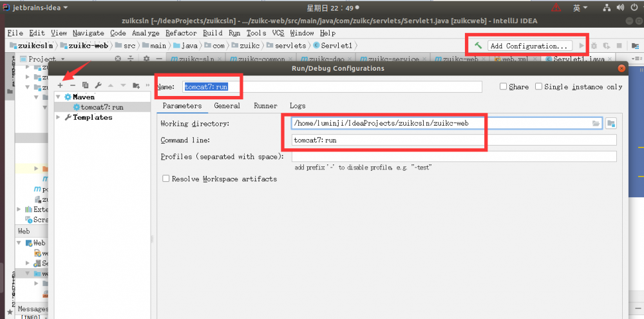Move configuration up with the arrow
The image size is (644, 319).
pyautogui.click(x=110, y=86)
